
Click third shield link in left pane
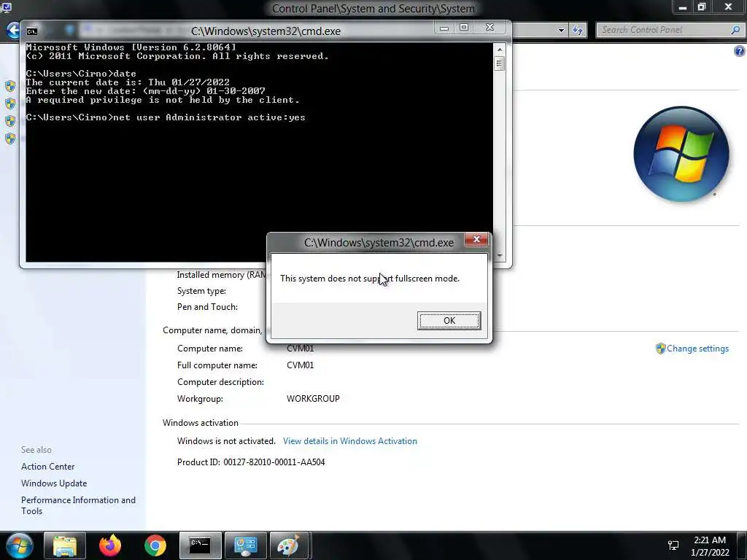point(10,121)
